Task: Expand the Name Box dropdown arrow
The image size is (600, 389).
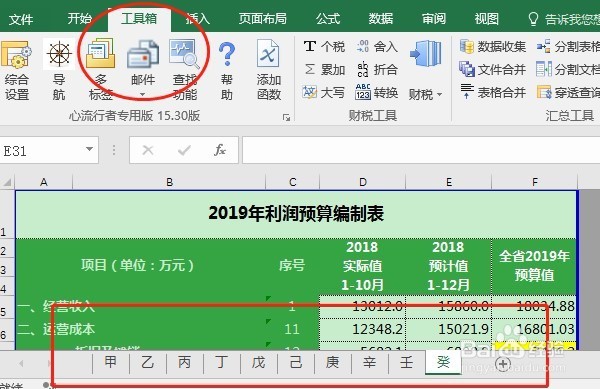Action: 90,149
